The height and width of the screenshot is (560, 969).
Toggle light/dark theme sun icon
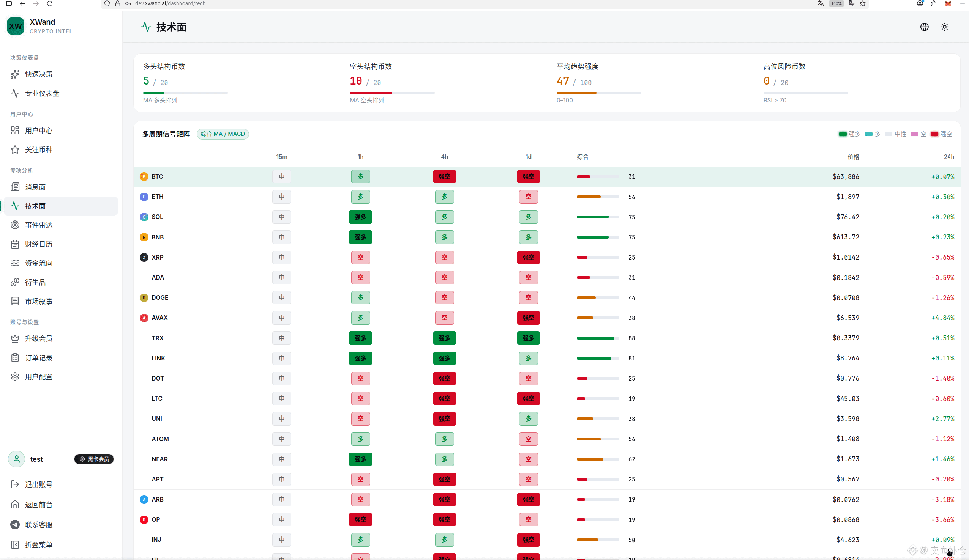click(944, 27)
